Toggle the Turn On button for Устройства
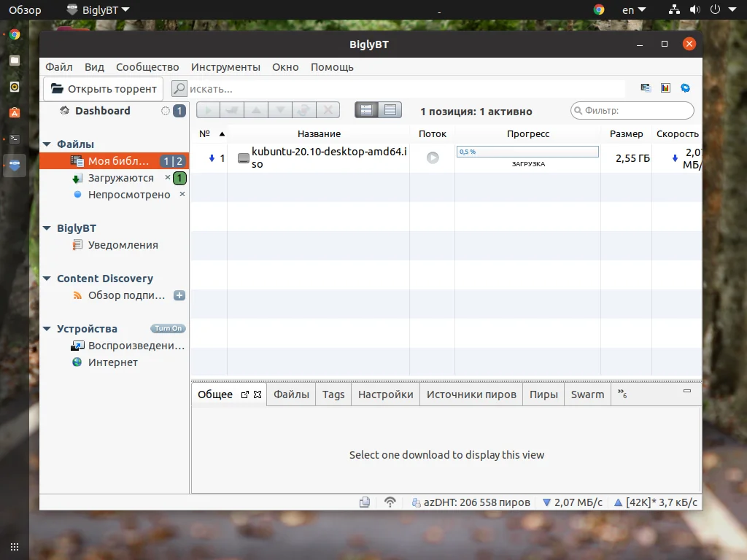 point(169,329)
